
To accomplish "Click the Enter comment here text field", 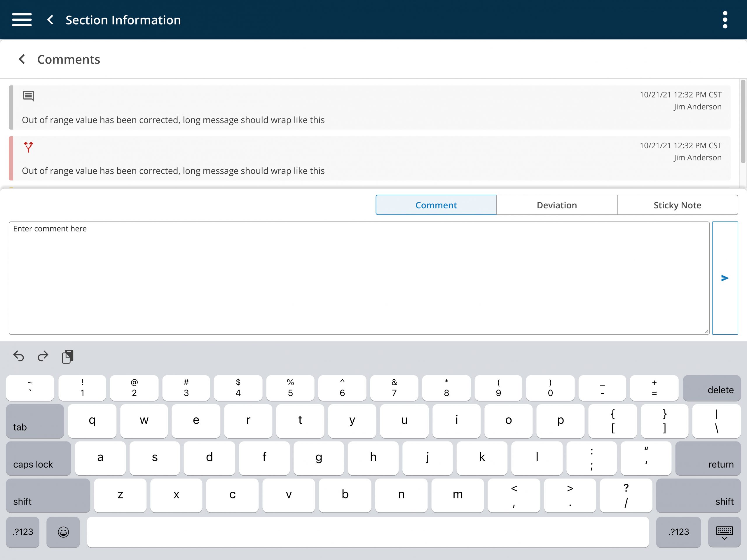I will click(x=359, y=278).
